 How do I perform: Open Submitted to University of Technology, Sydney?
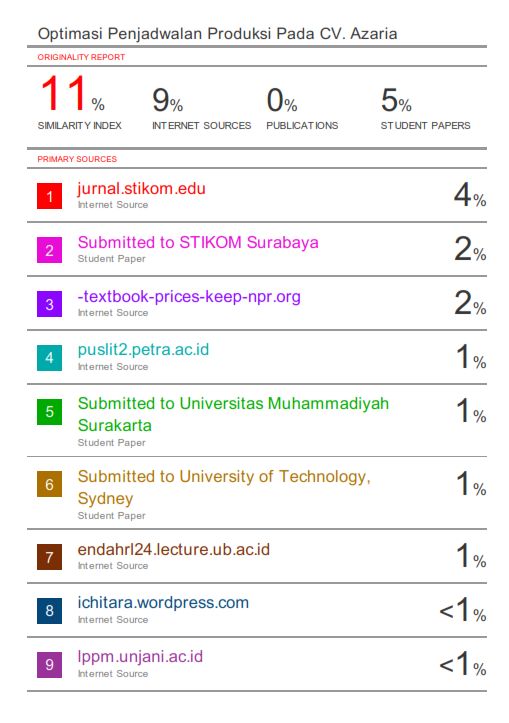click(224, 487)
